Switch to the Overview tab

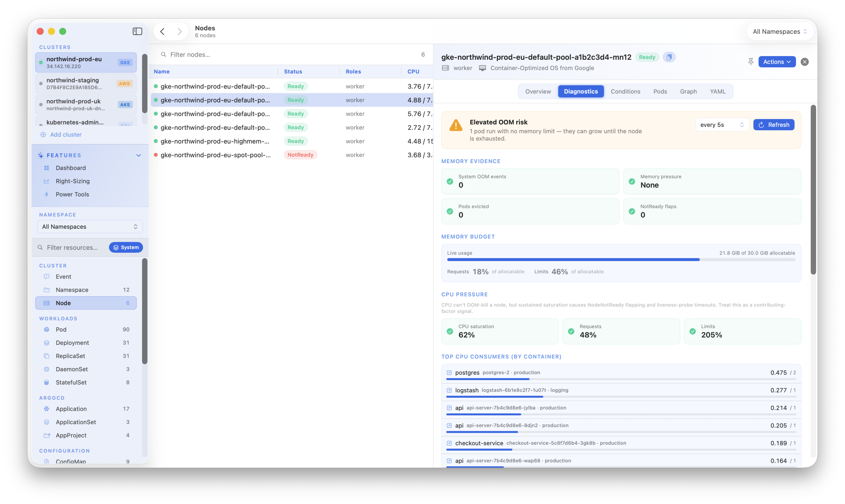pyautogui.click(x=538, y=91)
